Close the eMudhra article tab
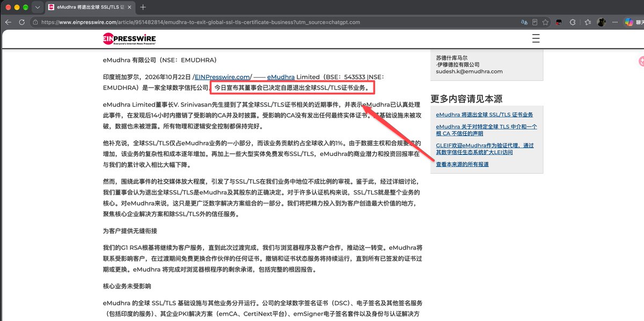 [128, 8]
